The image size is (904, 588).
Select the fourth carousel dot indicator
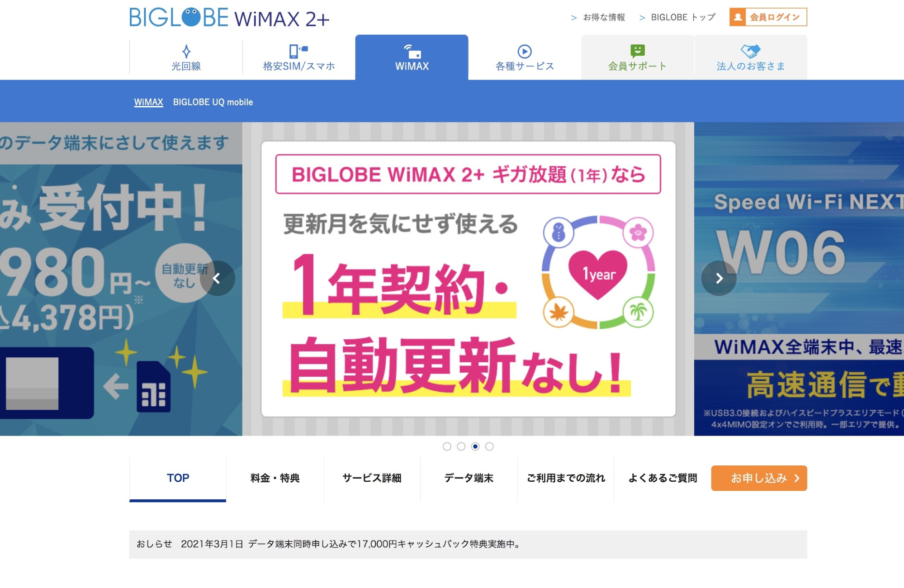coord(489,446)
